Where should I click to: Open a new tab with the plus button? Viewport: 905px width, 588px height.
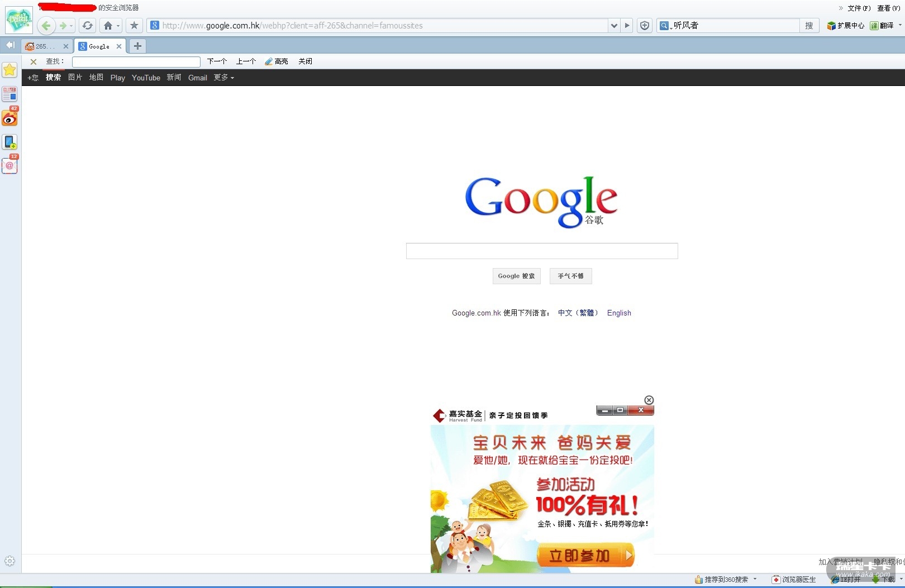pos(137,46)
